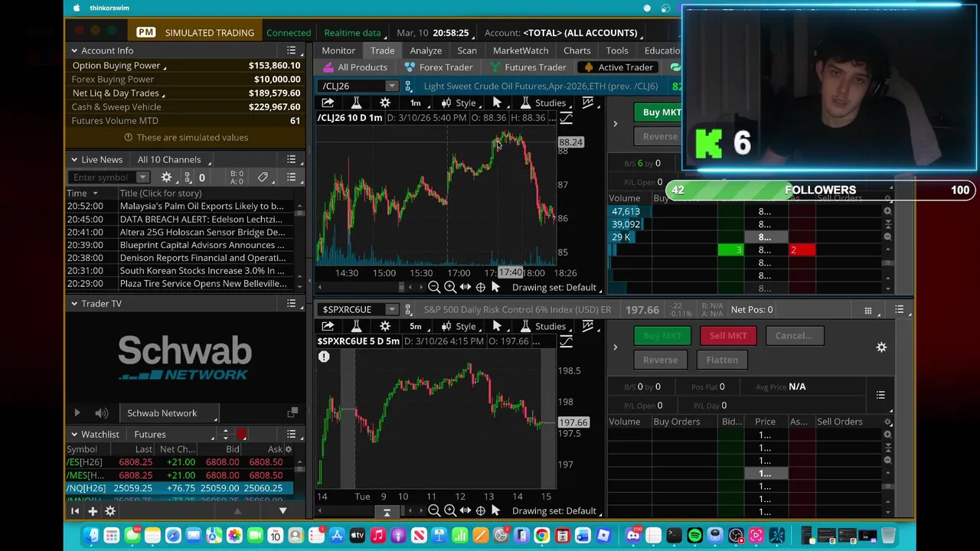Click the /CLJ26 chart horizontal scrollbar thumb

pos(401,287)
